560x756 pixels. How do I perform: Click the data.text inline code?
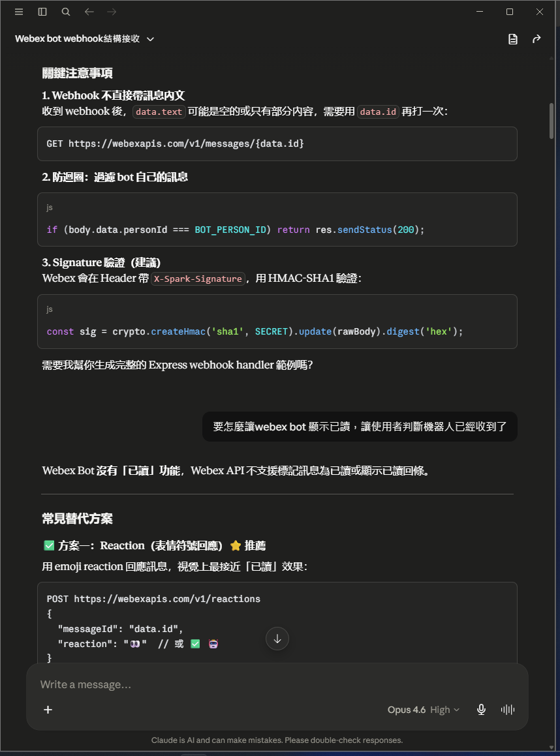click(x=159, y=112)
